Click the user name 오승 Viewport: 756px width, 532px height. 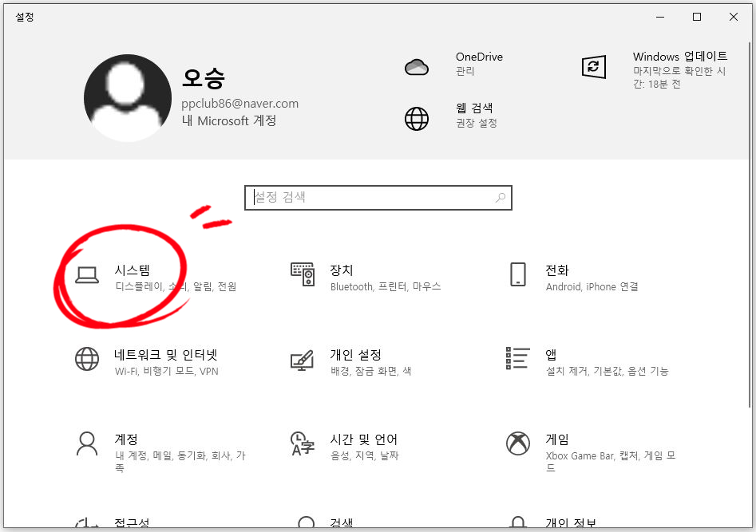204,77
